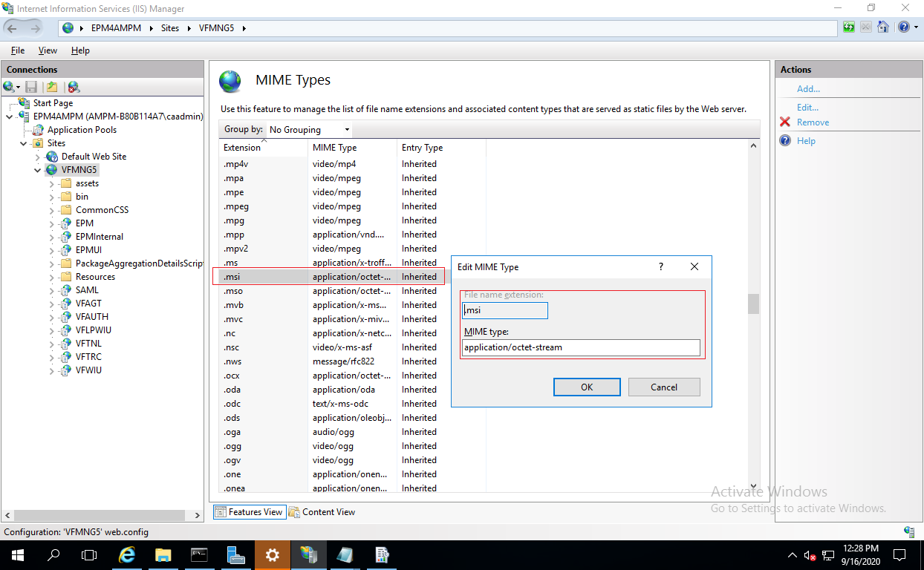Click the Help link in Actions pane
Viewport: 924px width, 570px height.
click(806, 140)
